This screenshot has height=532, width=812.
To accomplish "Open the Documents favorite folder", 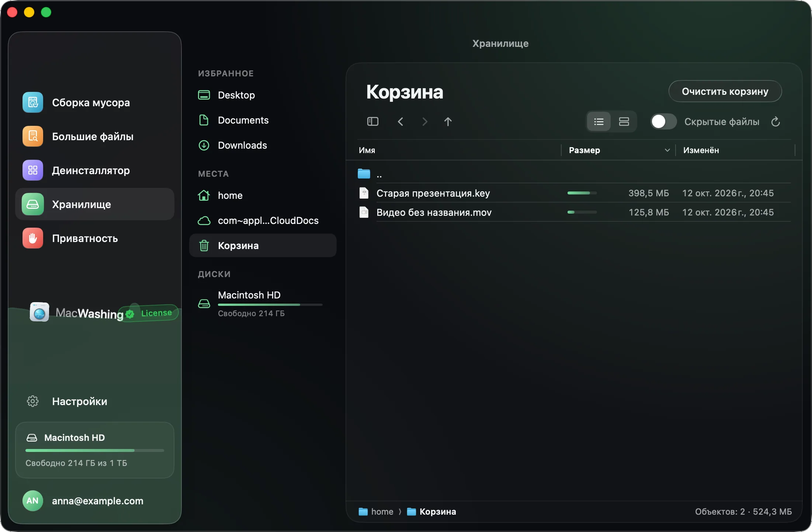I will [x=263, y=120].
